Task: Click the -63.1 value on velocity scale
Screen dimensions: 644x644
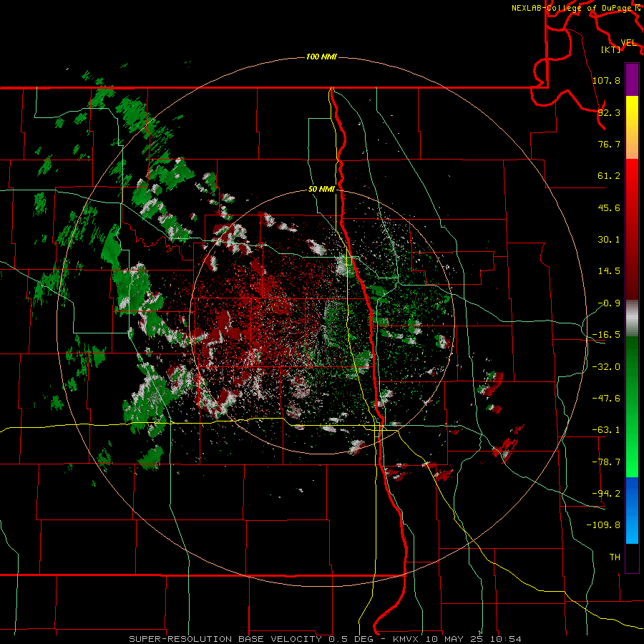Action: pos(606,430)
